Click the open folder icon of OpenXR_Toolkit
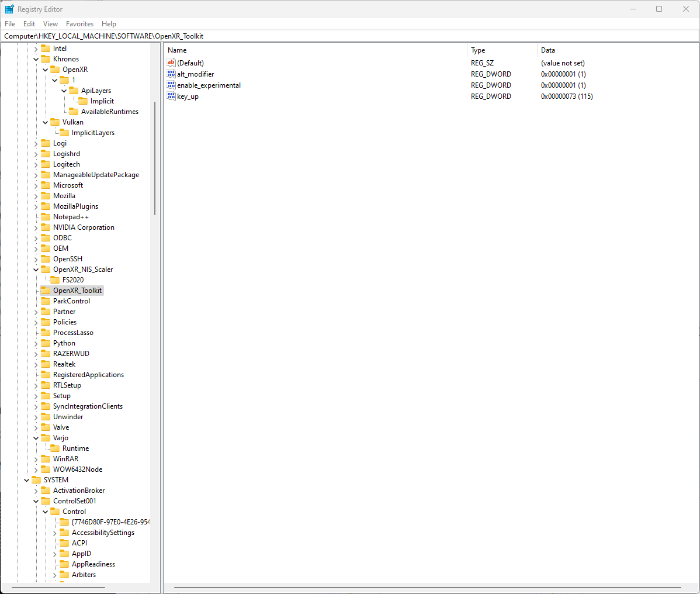The width and height of the screenshot is (700, 594). (46, 291)
